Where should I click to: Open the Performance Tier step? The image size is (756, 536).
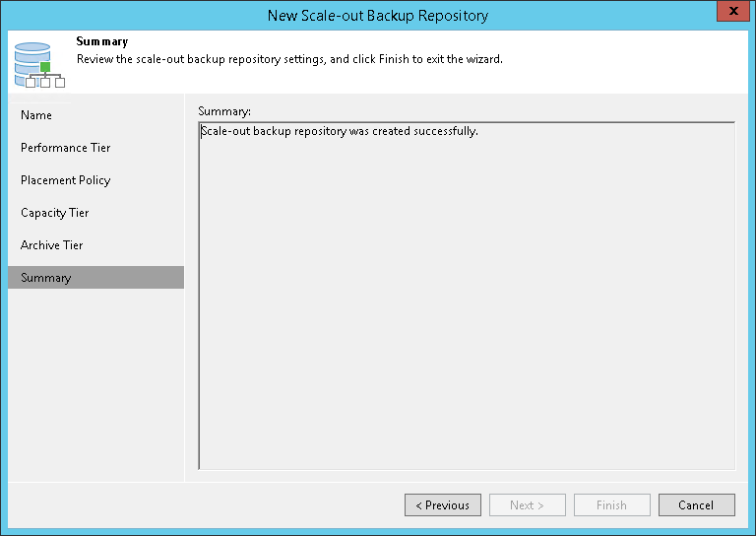point(66,148)
